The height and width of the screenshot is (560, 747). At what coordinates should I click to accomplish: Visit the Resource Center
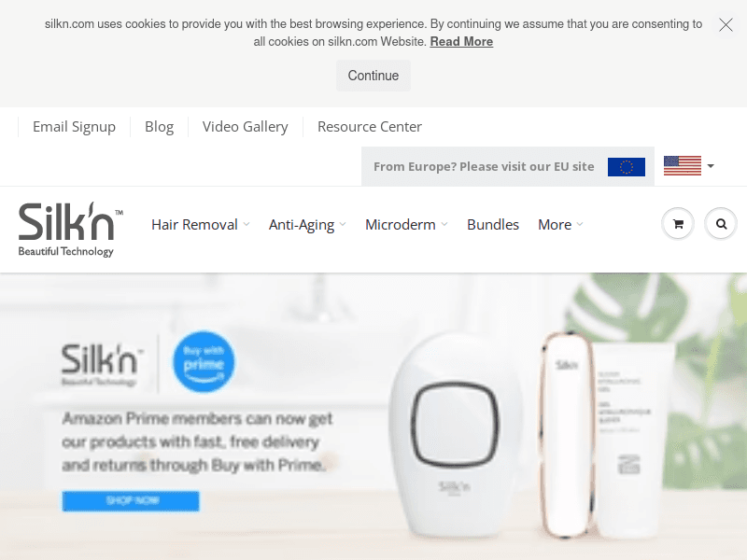(x=369, y=127)
